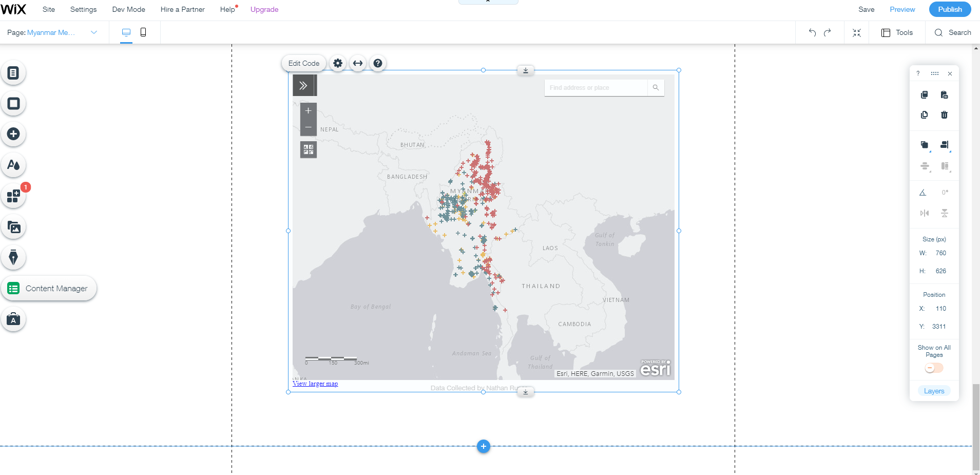Duplicate the map element
This screenshot has height=475, width=980.
(923, 115)
